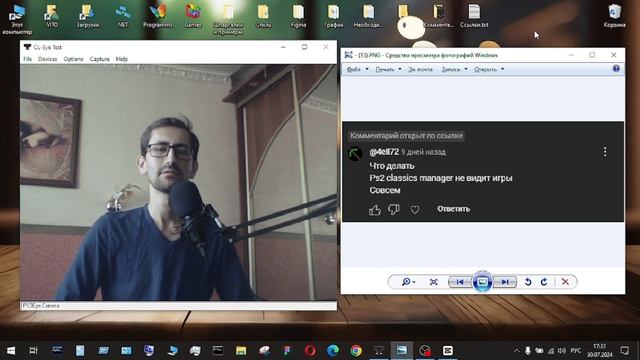Image resolution: width=640 pixels, height=360 pixels.
Task: Open Figma from the taskbar
Action: click(x=287, y=351)
